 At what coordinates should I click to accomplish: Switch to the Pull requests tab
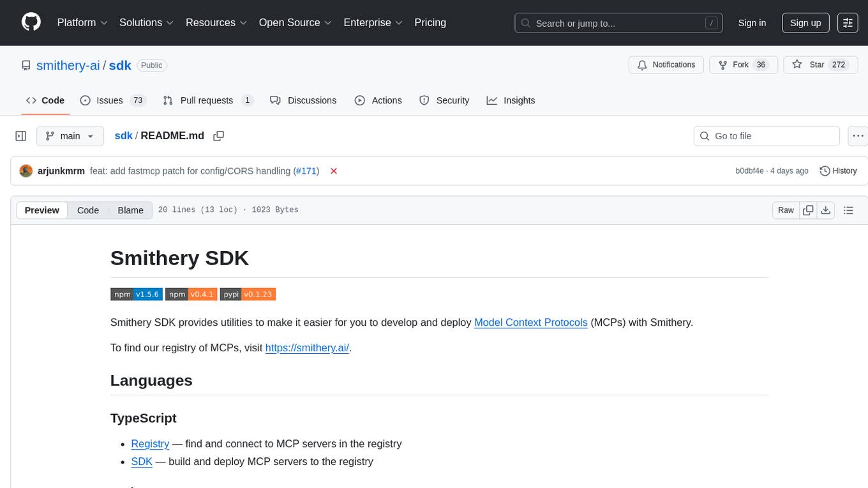[x=208, y=100]
